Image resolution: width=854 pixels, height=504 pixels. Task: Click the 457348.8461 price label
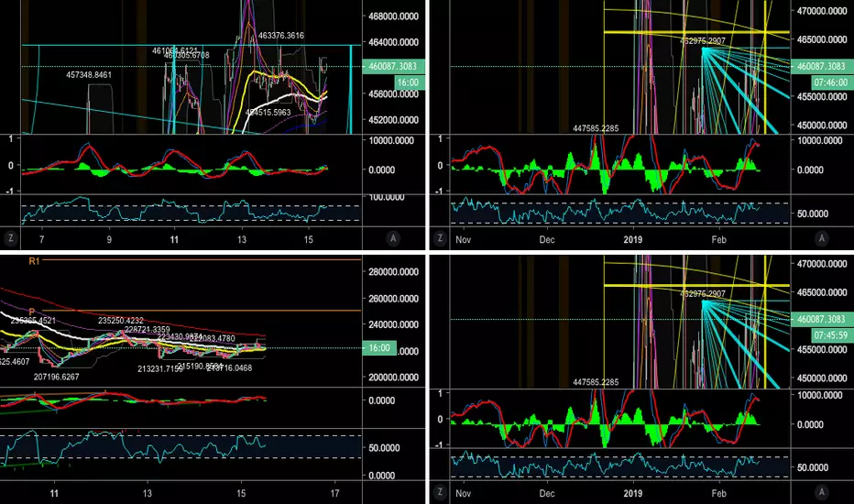click(x=89, y=74)
